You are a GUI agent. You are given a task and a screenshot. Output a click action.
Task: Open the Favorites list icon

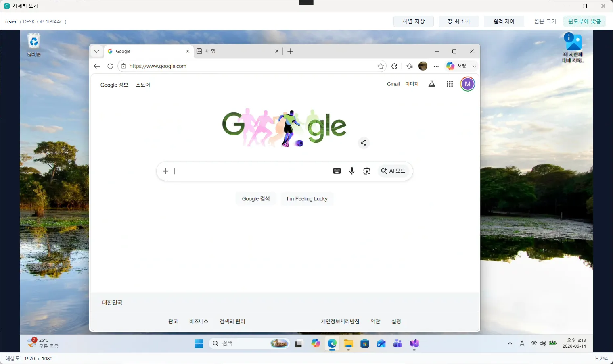(x=410, y=66)
